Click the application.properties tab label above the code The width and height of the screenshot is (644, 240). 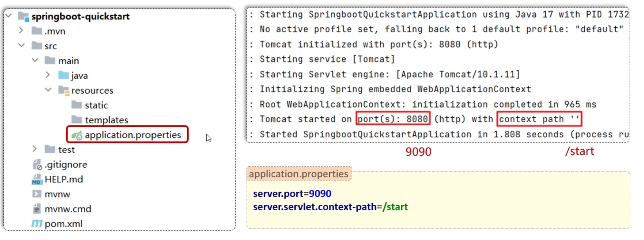coord(299,174)
